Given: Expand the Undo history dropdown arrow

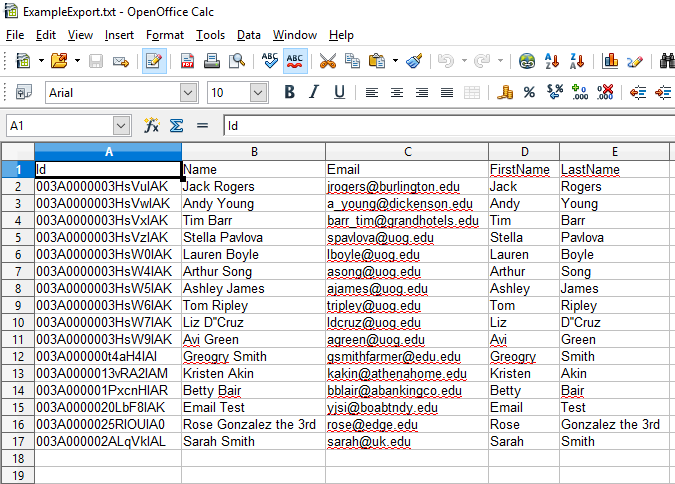Looking at the screenshot, I should tap(464, 61).
